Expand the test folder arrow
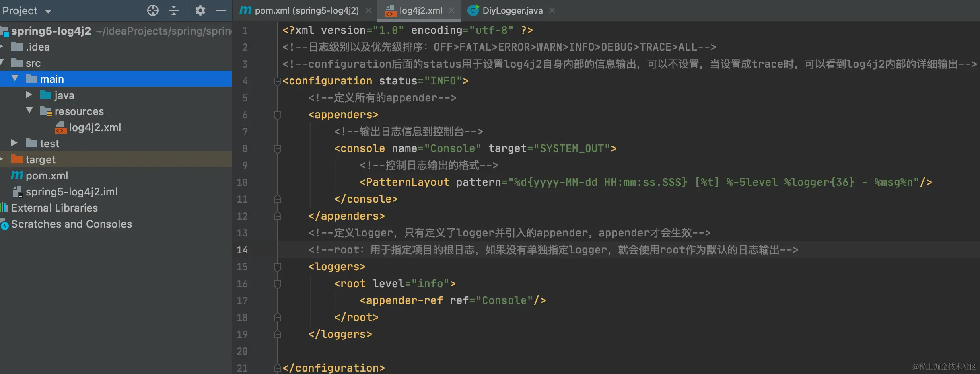980x374 pixels. click(x=14, y=143)
